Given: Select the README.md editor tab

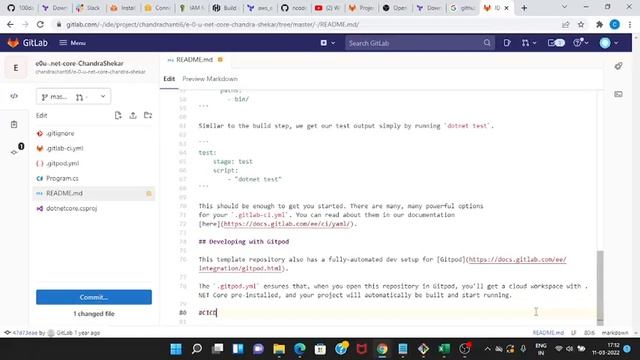Looking at the screenshot, I should (195, 60).
